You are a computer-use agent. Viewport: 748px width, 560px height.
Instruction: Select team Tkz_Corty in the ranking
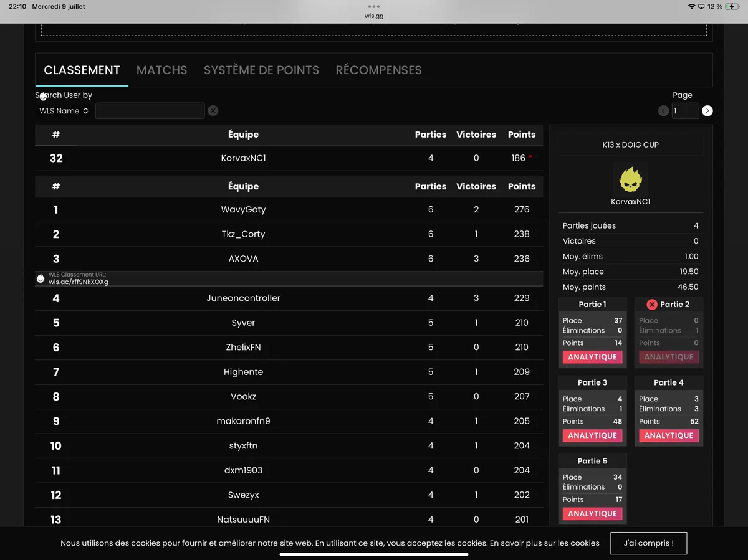pos(243,234)
